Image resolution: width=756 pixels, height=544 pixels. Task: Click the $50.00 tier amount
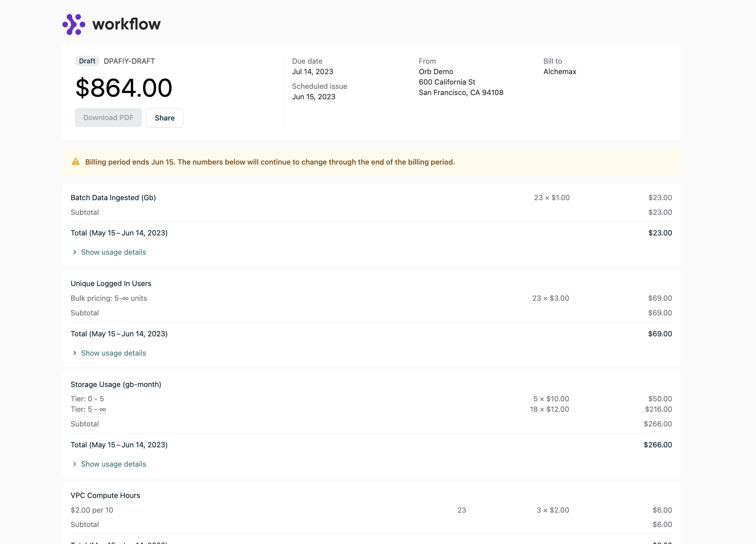(x=660, y=399)
